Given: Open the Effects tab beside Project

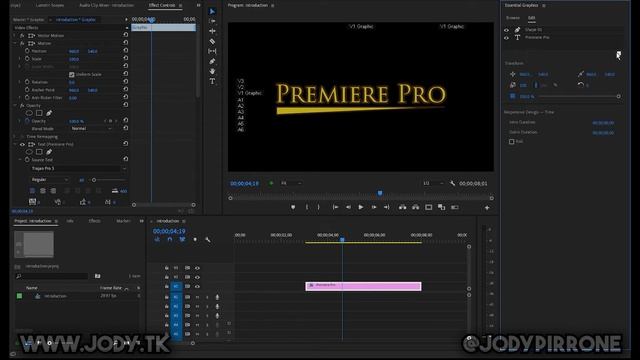Looking at the screenshot, I should [x=94, y=221].
